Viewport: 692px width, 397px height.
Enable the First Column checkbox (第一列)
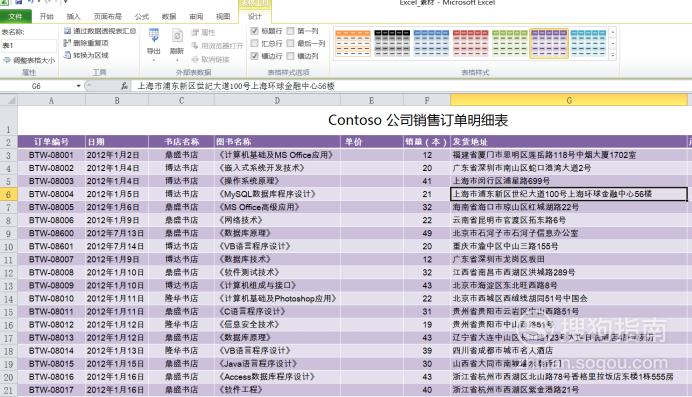pos(290,31)
